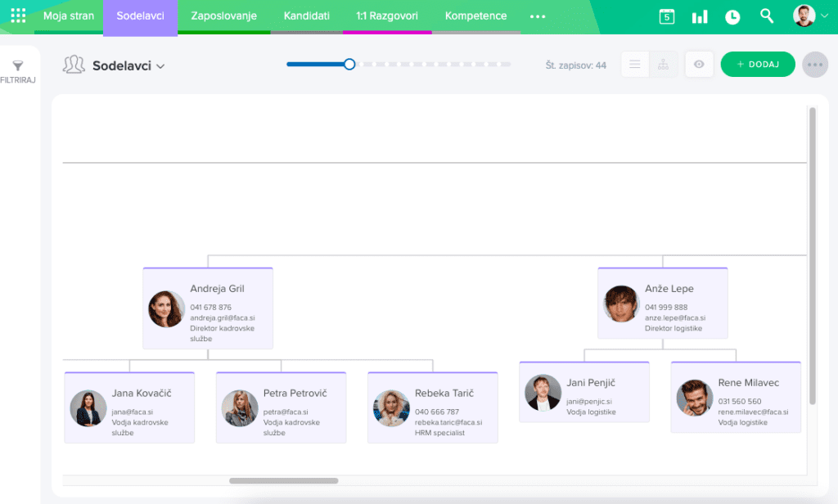Switch to the Kandidati tab
Image resolution: width=838 pixels, height=504 pixels.
306,15
